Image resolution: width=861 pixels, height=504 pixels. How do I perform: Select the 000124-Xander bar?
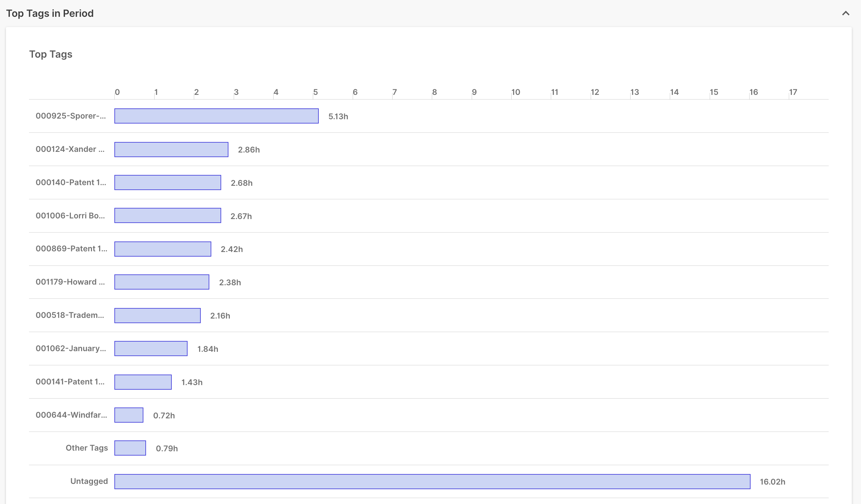click(x=171, y=150)
